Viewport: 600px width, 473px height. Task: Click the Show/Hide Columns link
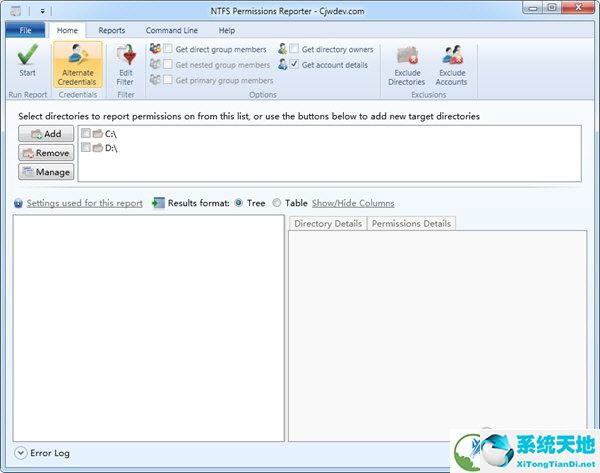click(x=353, y=203)
